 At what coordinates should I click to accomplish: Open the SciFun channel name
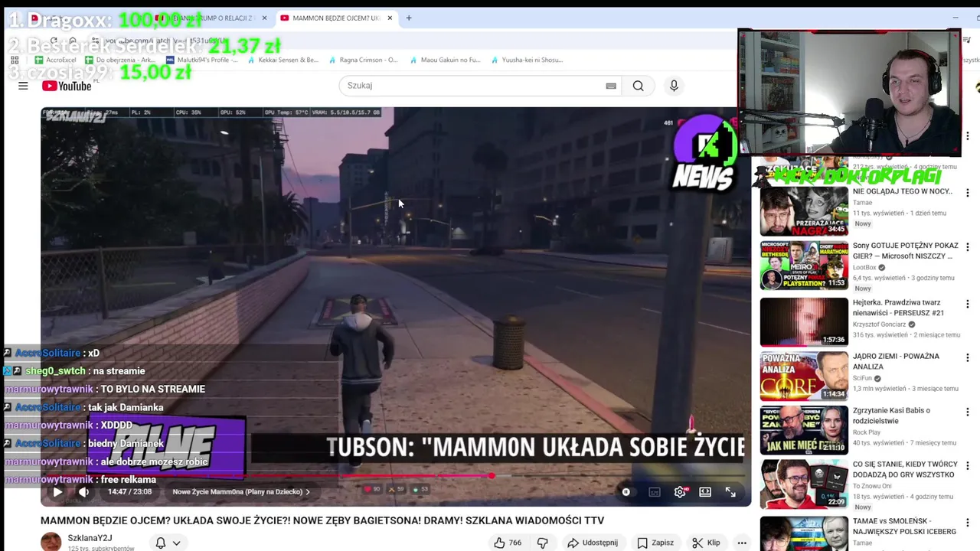[862, 378]
